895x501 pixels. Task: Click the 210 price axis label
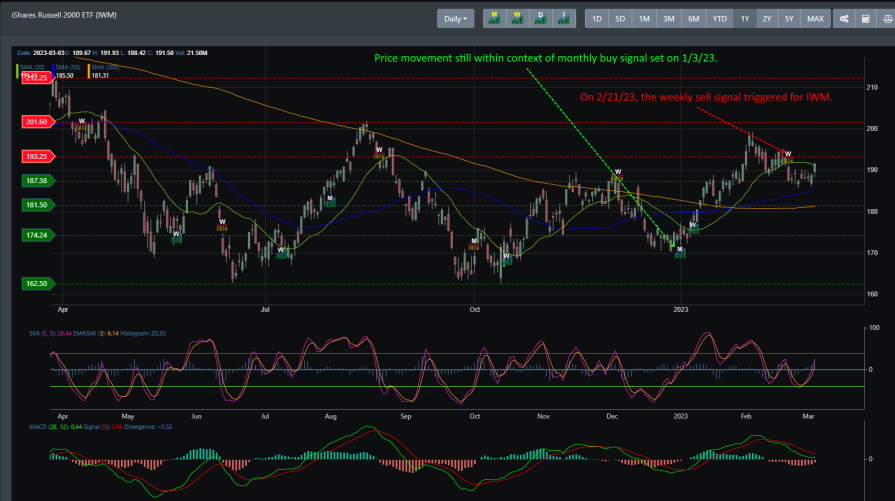pyautogui.click(x=872, y=87)
